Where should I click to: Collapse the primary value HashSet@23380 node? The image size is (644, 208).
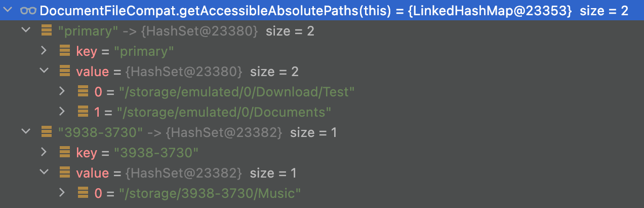click(44, 72)
